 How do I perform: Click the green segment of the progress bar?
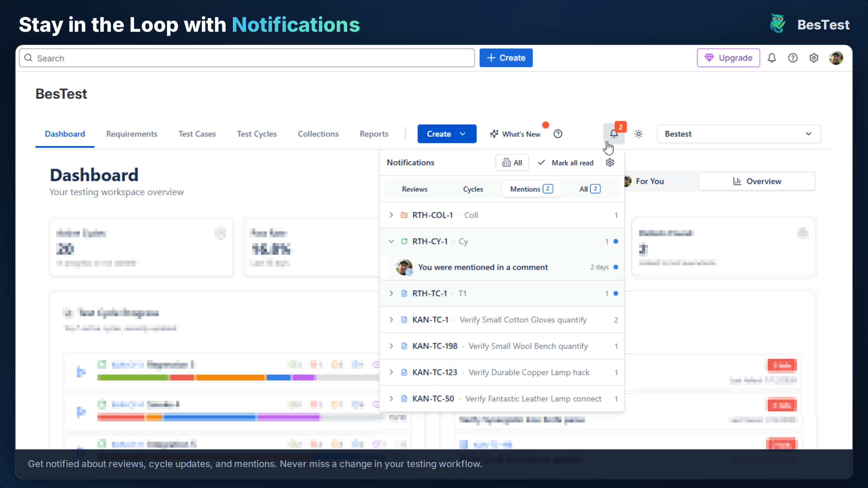click(x=132, y=377)
